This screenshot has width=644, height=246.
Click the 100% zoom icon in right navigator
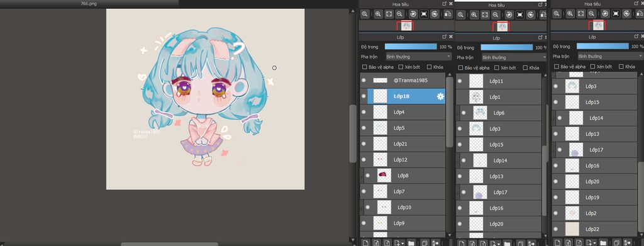pyautogui.click(x=557, y=14)
